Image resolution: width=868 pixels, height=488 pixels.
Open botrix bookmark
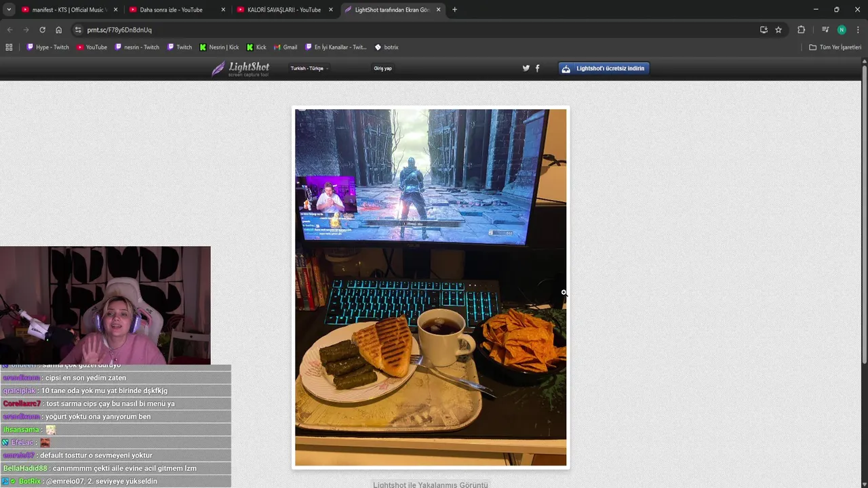click(387, 47)
